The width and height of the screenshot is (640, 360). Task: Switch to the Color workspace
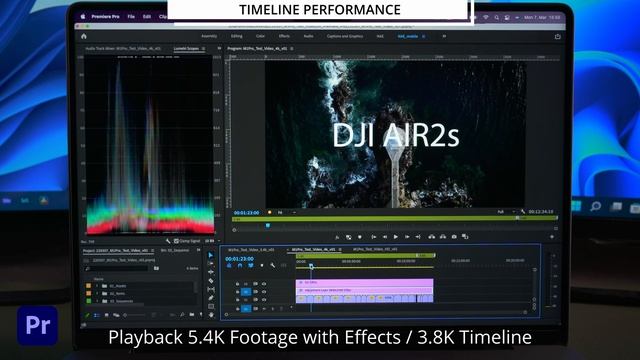click(260, 36)
